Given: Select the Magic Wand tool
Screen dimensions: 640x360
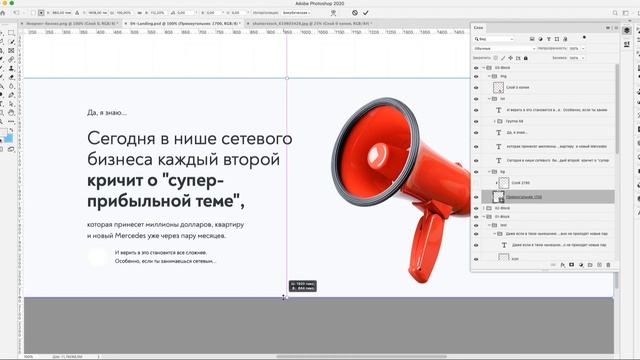Looking at the screenshot, I should [x=11, y=42].
